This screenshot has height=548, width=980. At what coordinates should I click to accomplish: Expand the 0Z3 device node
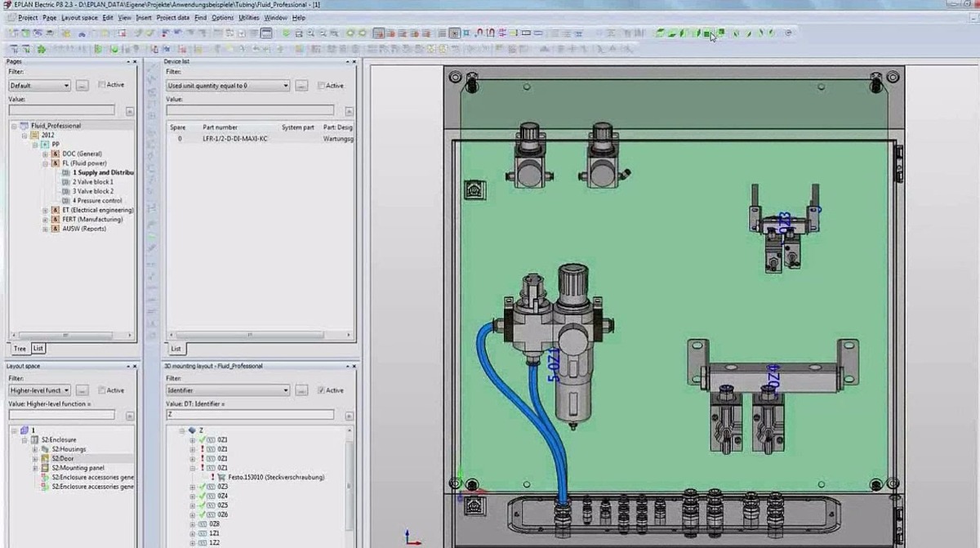tap(193, 487)
